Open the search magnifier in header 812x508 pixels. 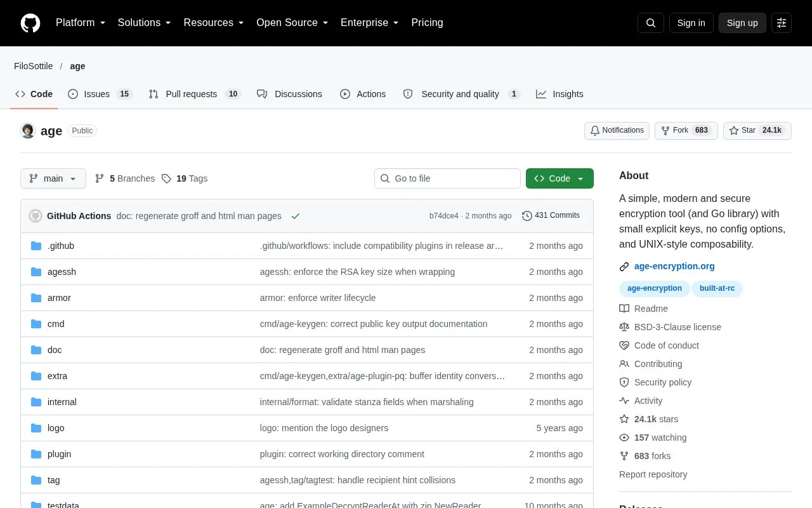[x=651, y=23]
